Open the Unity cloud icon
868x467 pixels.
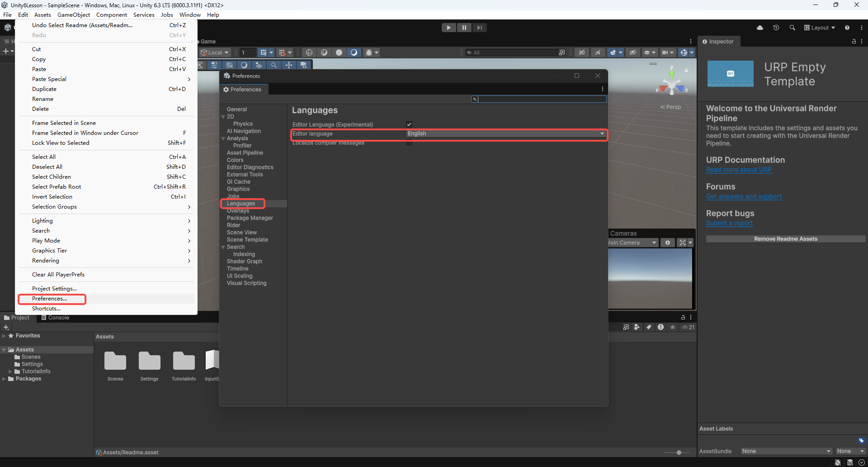coord(760,28)
